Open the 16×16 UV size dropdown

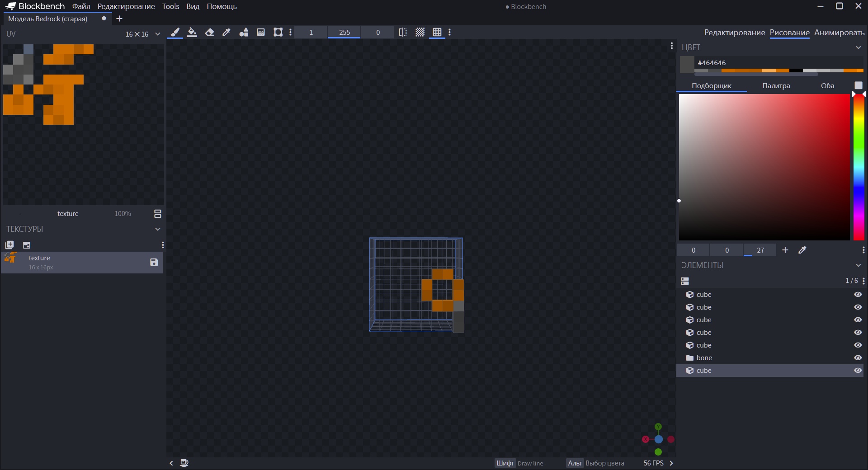pos(142,34)
